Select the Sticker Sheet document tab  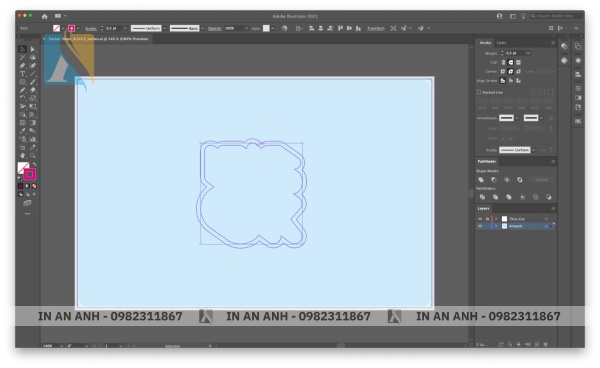tap(98, 39)
